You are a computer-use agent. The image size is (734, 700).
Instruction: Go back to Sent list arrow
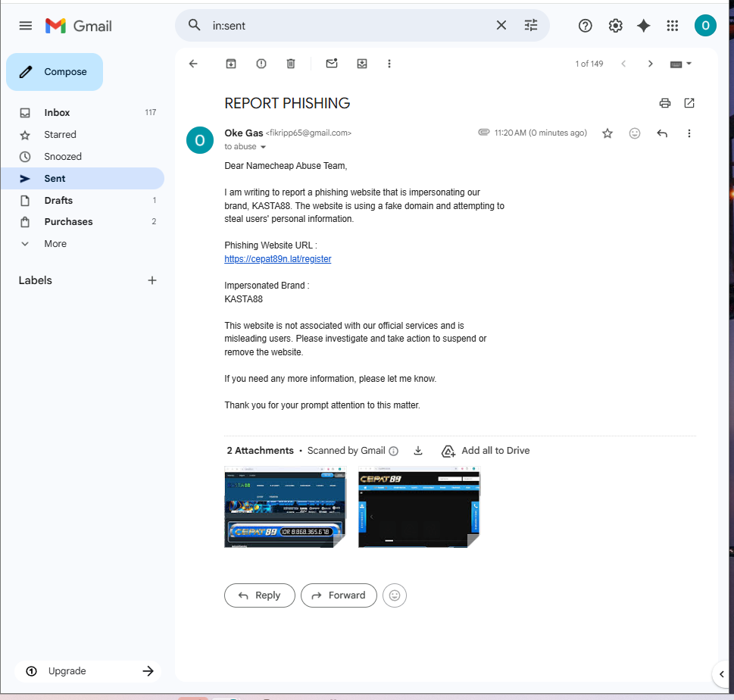point(193,64)
